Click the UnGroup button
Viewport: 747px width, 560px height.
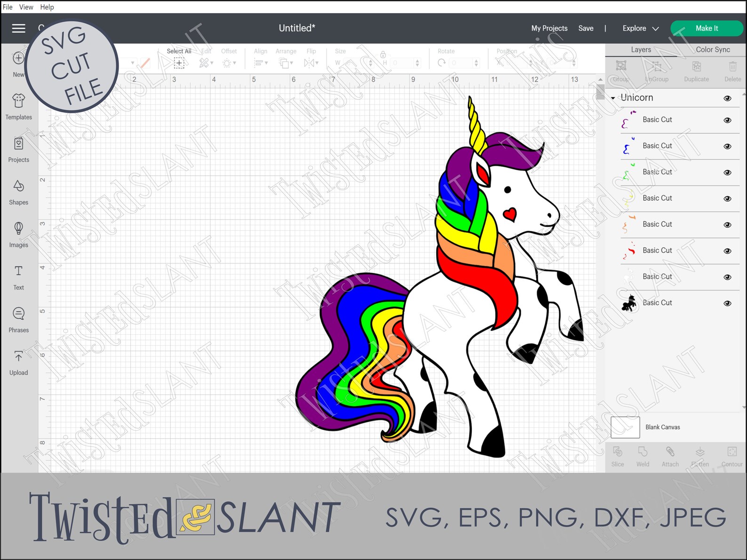coord(657,71)
